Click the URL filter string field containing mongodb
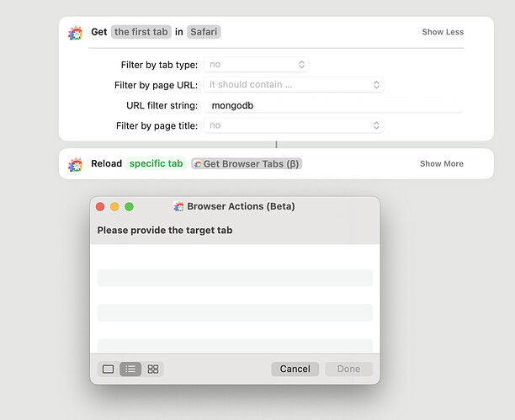Screen dimensions: 515x420 [x=332, y=105]
